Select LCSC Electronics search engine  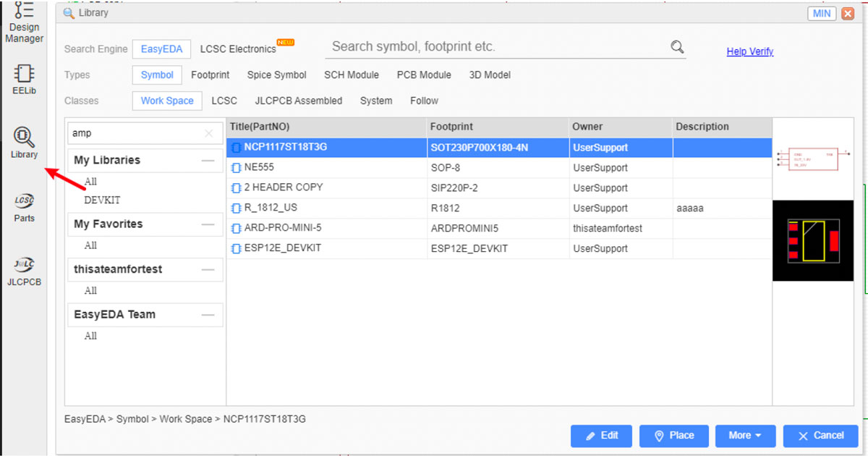tap(238, 49)
